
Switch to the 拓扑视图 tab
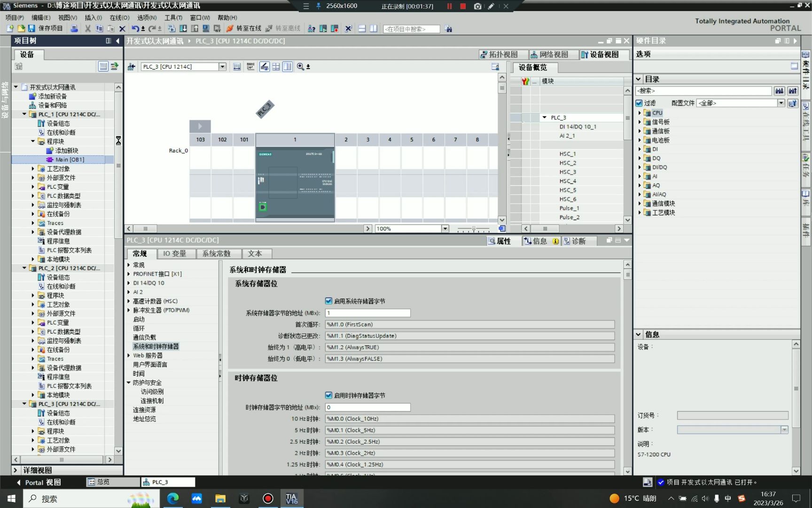(x=503, y=55)
